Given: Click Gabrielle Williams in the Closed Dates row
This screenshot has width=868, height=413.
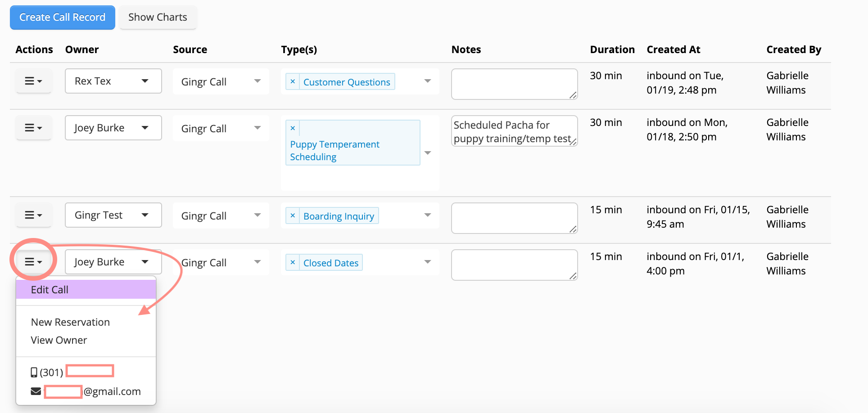Looking at the screenshot, I should coord(787,264).
